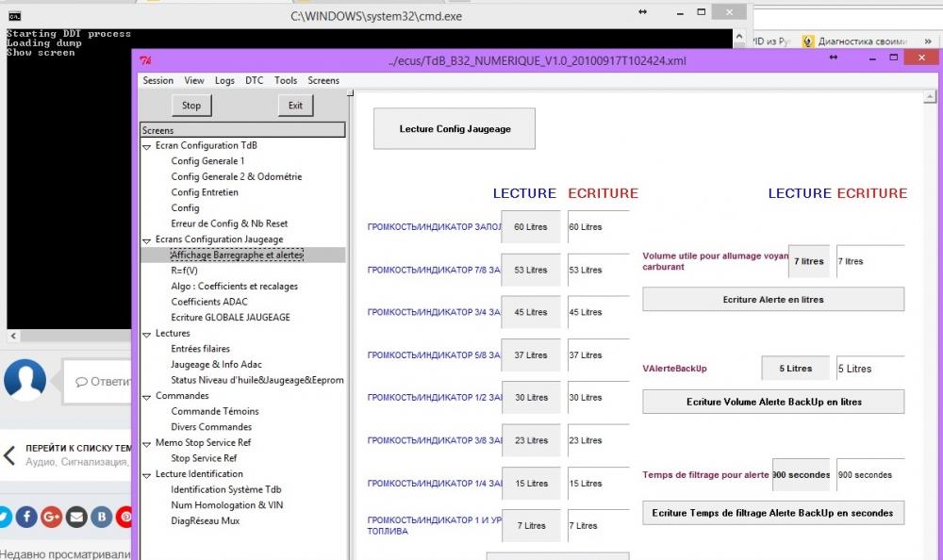Click Ecriture Volume Alerte BackUp en litres
The image size is (943, 560).
773,402
